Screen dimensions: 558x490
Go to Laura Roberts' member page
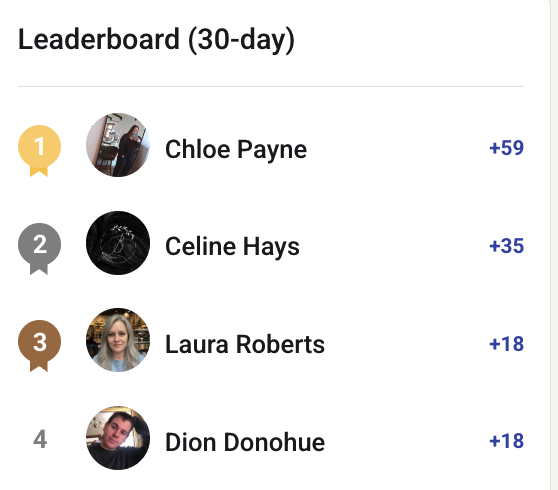(245, 344)
